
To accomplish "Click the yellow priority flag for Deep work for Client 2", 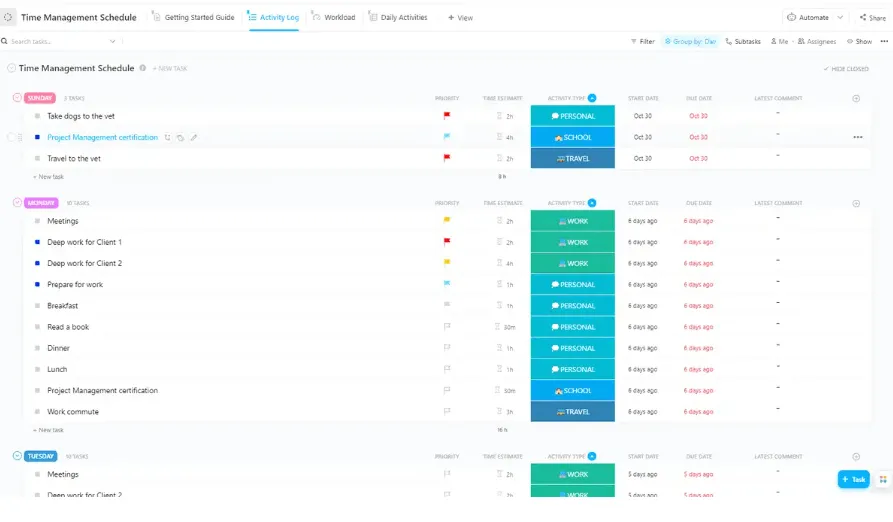I will pyautogui.click(x=447, y=262).
